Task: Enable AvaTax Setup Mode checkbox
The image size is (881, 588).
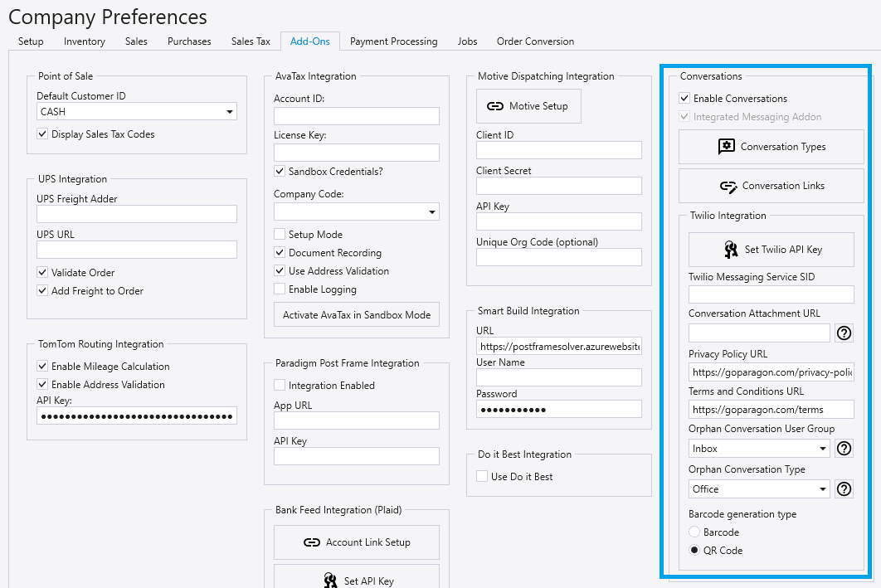Action: (280, 235)
